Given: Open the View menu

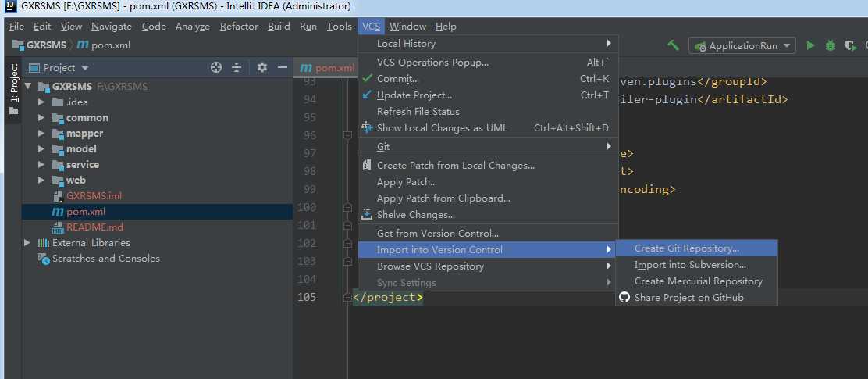Looking at the screenshot, I should tap(71, 26).
